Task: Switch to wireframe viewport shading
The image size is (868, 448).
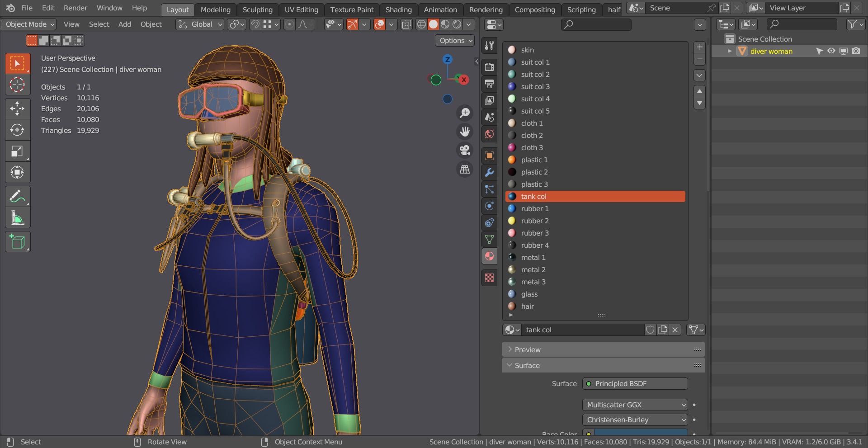Action: tap(421, 24)
